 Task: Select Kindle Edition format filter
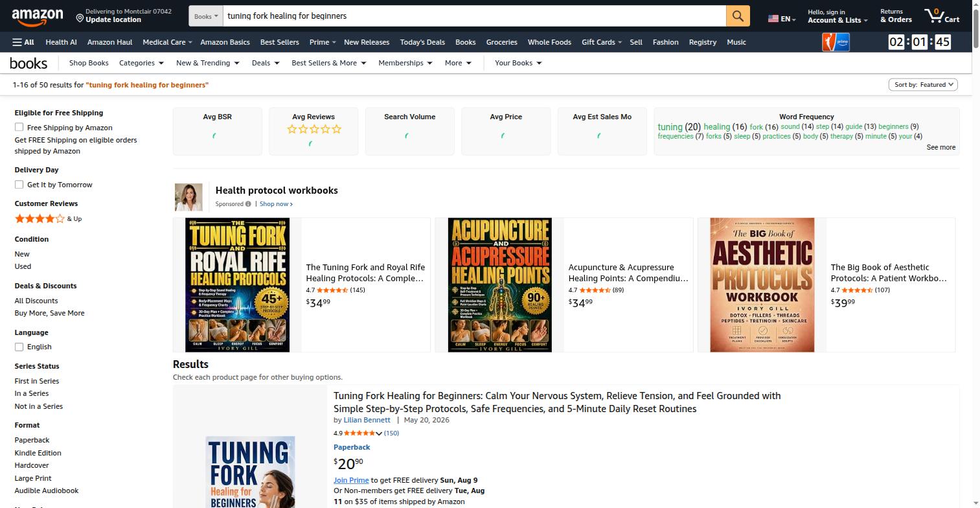pos(38,453)
